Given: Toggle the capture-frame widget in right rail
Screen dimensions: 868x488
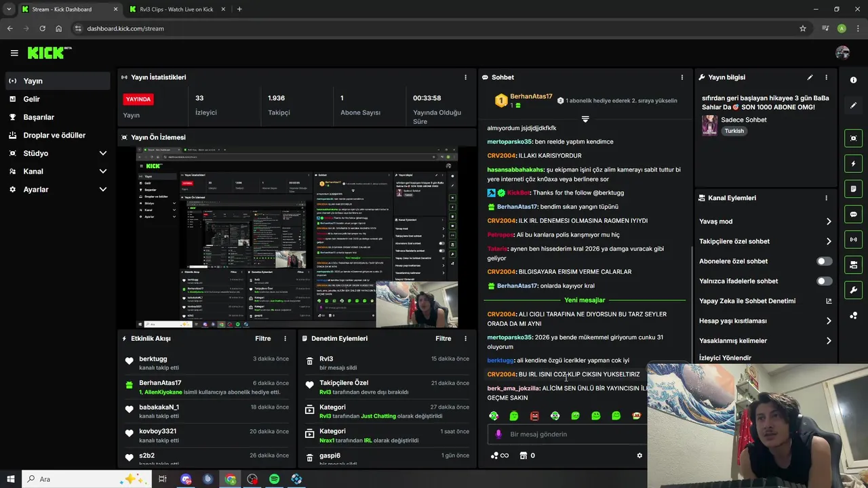Looking at the screenshot, I should coord(853,138).
